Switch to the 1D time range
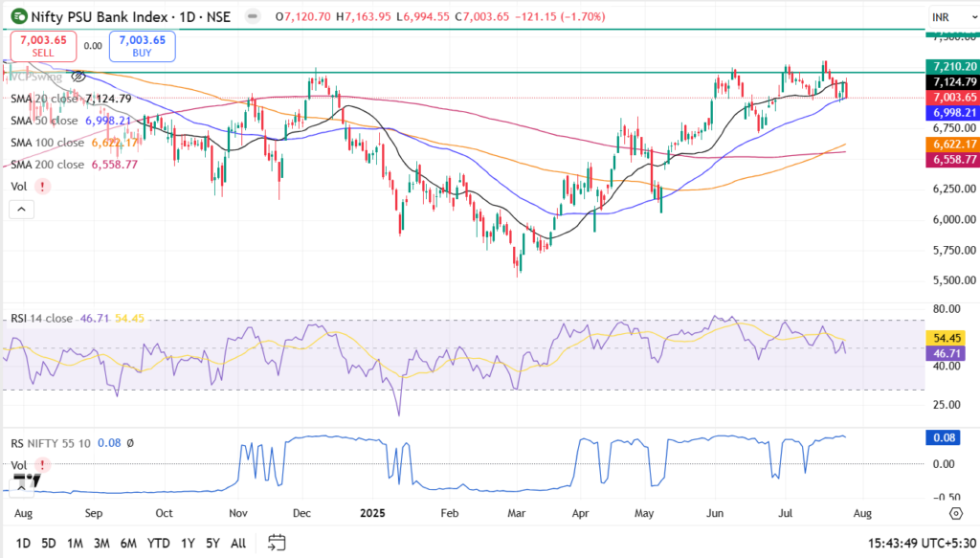This screenshot has height=558, width=980. [x=23, y=543]
